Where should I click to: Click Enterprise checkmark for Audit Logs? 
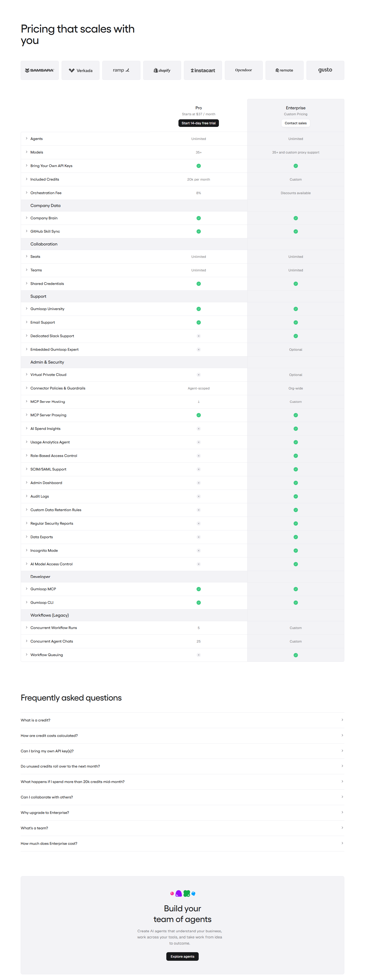(296, 496)
